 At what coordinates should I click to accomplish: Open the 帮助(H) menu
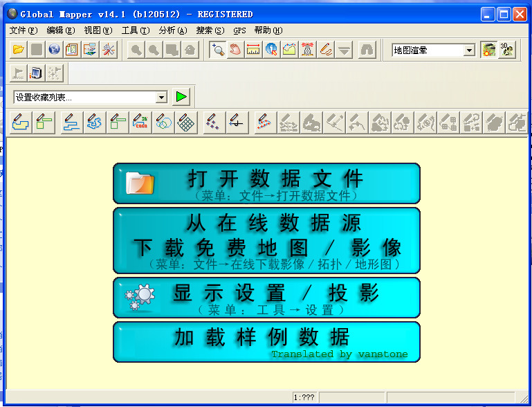268,30
